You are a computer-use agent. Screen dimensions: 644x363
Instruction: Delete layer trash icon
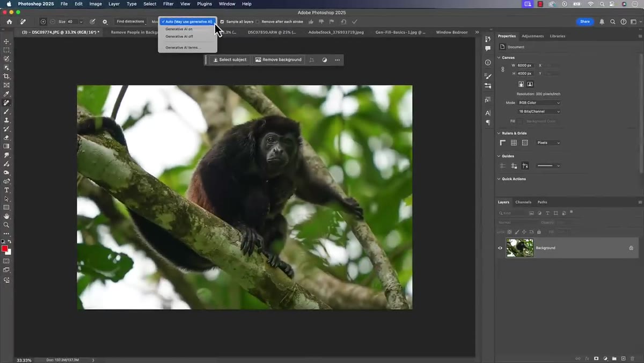633,358
